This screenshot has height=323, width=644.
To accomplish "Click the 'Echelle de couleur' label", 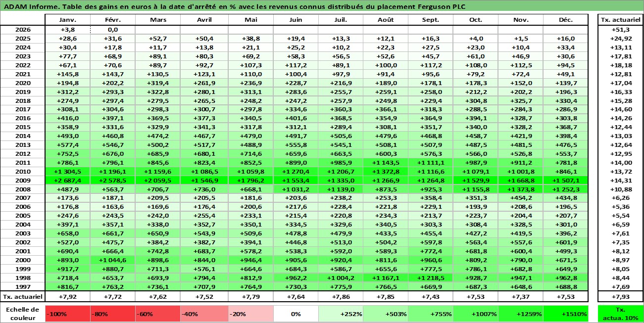I will [23, 314].
